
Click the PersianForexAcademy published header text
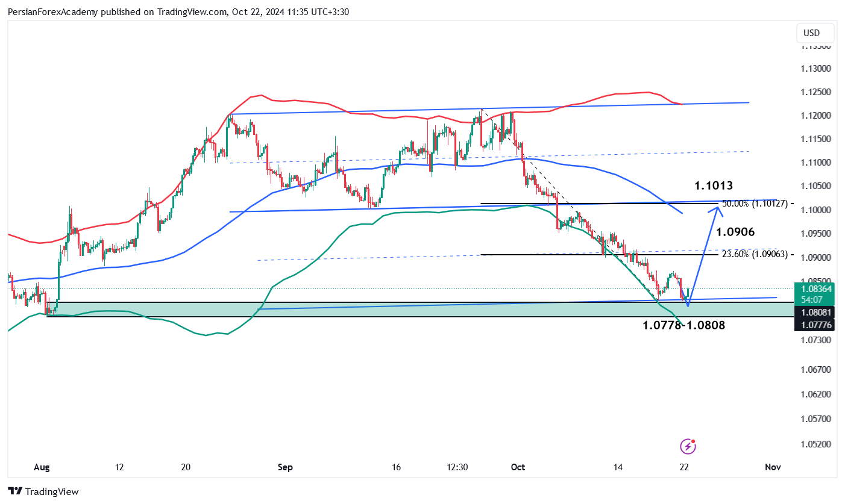pyautogui.click(x=178, y=11)
